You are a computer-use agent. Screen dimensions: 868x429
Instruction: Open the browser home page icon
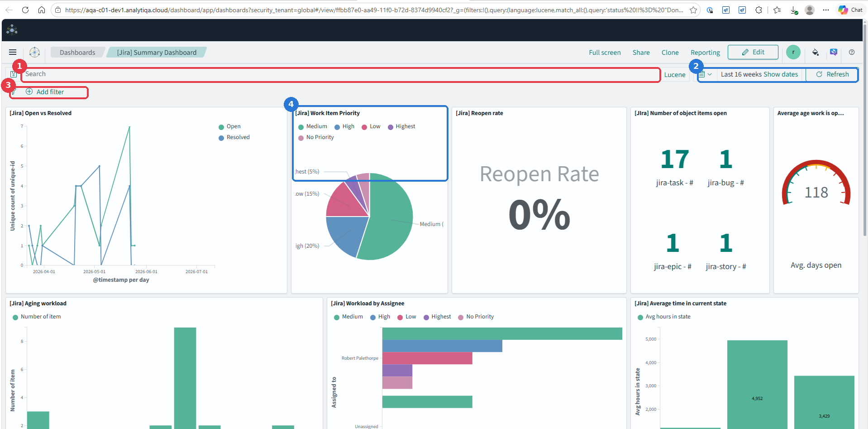(41, 10)
